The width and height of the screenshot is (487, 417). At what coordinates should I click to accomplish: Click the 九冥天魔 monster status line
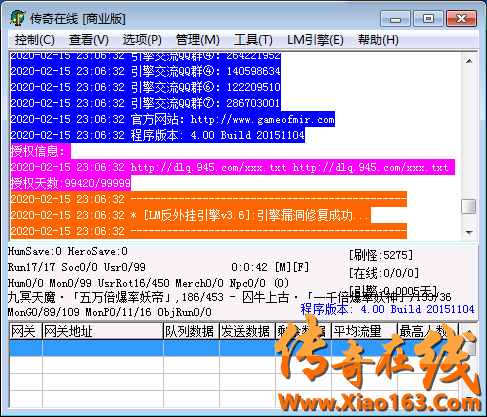(x=229, y=297)
